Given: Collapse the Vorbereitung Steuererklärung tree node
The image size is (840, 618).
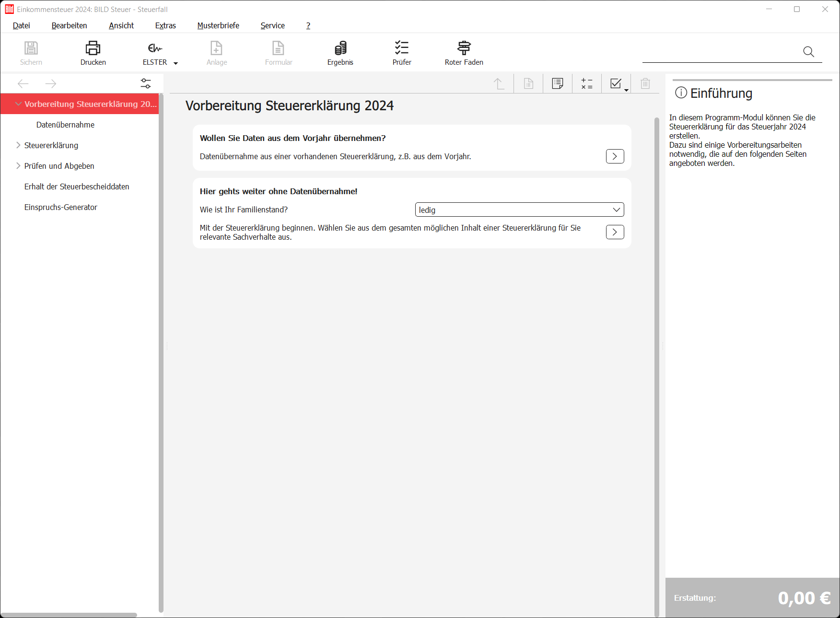Looking at the screenshot, I should tap(18, 104).
